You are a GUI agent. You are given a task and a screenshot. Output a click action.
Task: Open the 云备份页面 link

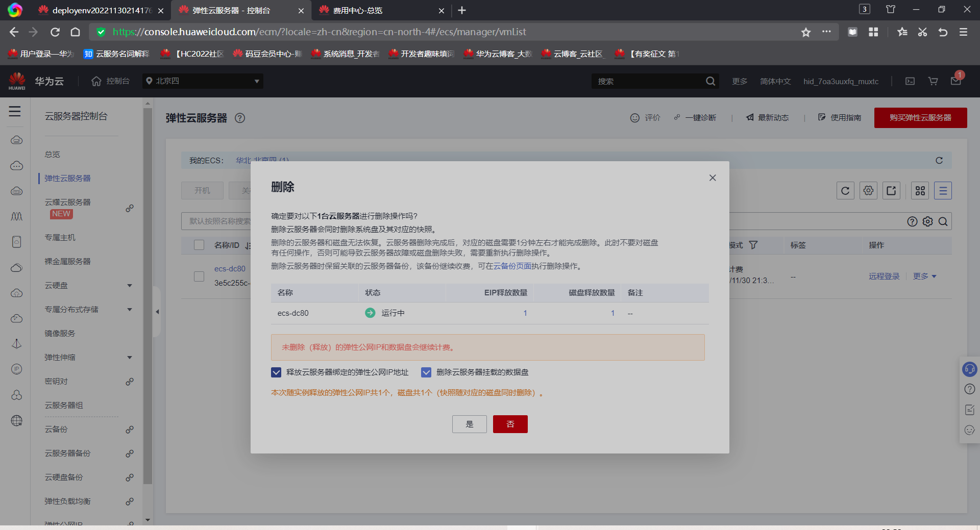[x=512, y=266]
